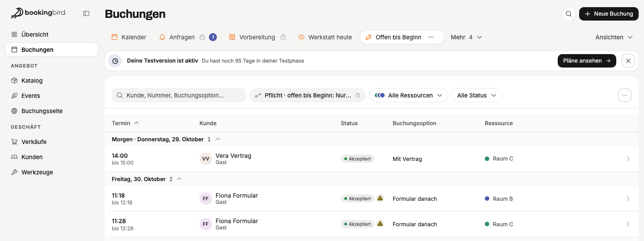Open Events in the sidebar
Screen dimensions: 644x241
tap(52, 96)
